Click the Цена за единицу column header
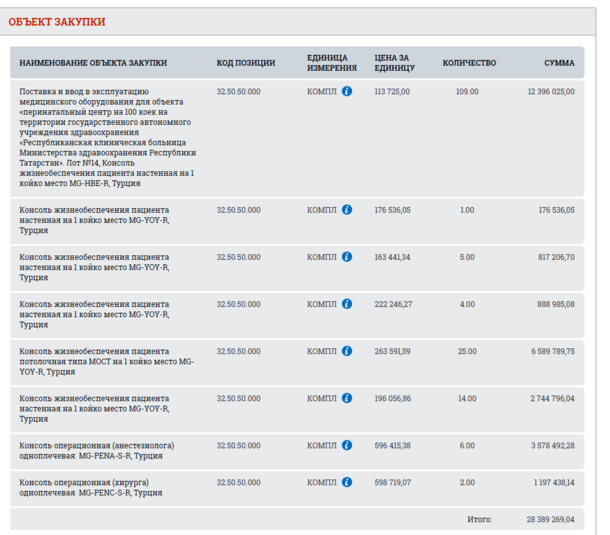Screen dimensions: 610x535 (393, 63)
